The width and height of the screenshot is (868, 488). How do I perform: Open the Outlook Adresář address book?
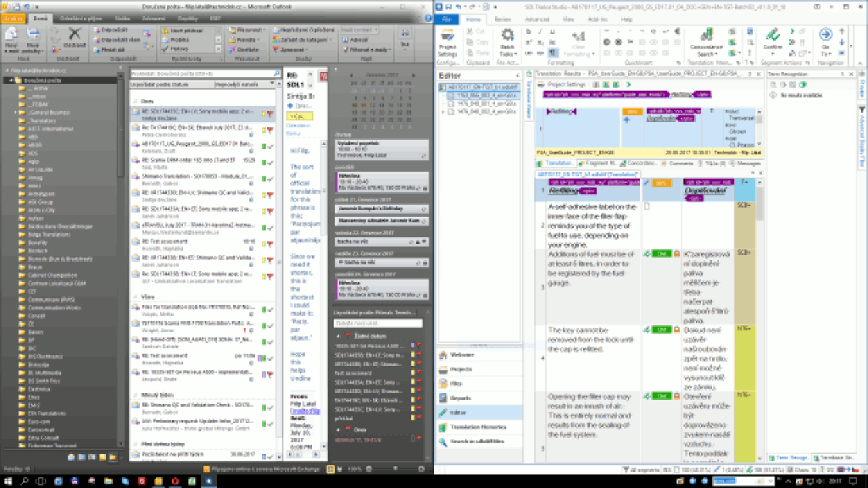point(355,40)
